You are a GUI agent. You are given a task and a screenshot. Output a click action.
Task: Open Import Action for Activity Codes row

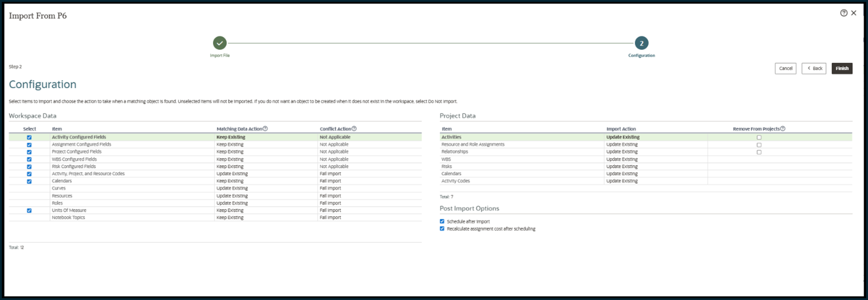coord(656,181)
